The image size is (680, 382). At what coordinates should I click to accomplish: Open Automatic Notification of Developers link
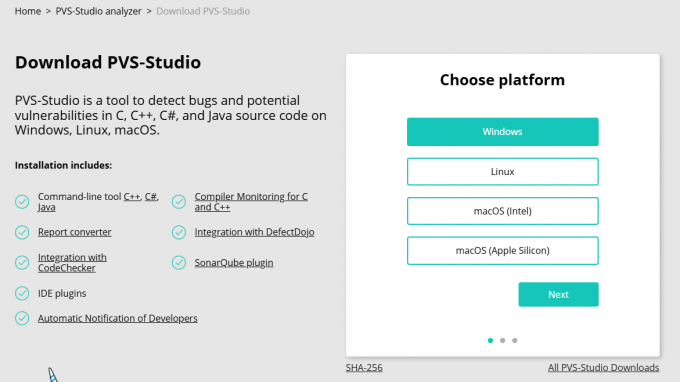[x=118, y=318]
